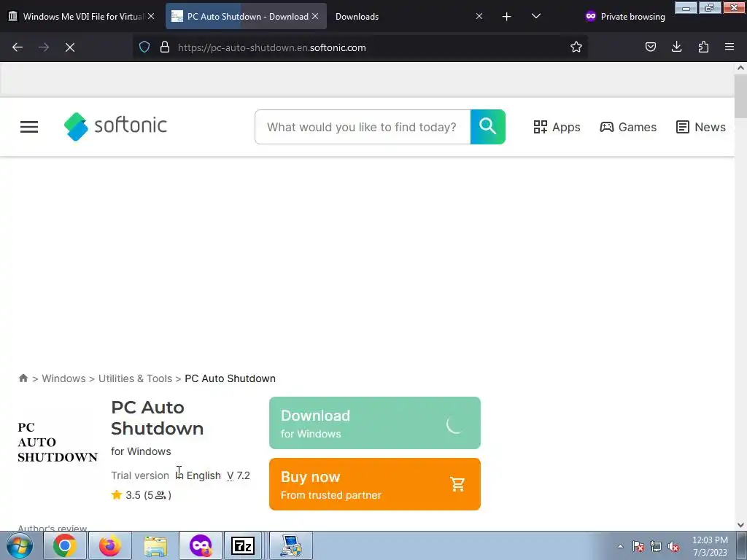
Task: Click the PC Auto Shutdown logo image
Action: (x=58, y=443)
